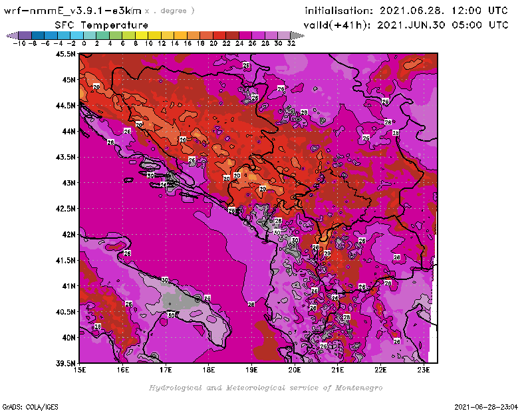Click the '15E' longitude label

coord(80,370)
